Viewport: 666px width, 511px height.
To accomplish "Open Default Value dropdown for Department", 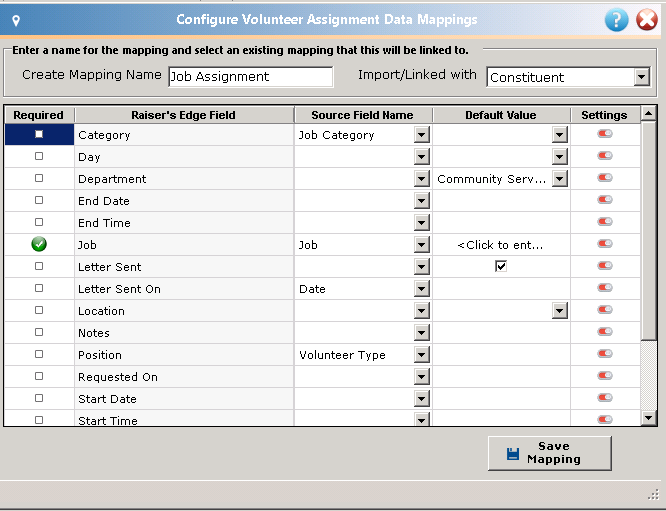I will 560,179.
